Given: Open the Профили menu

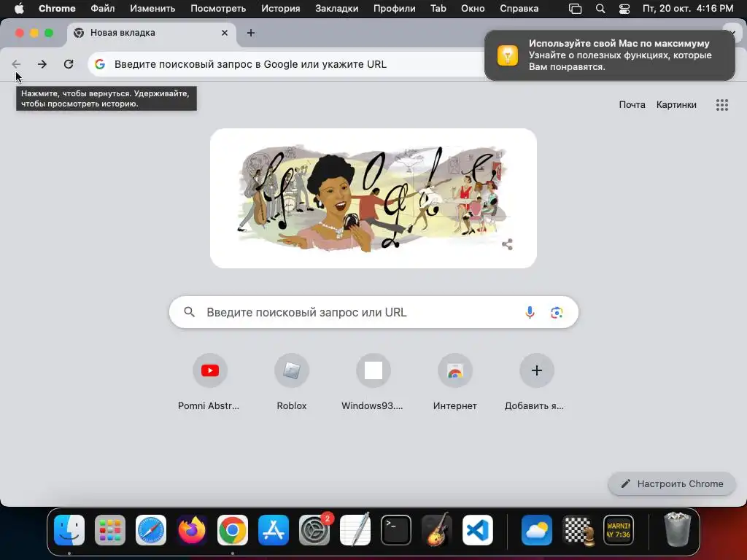Looking at the screenshot, I should tap(395, 9).
